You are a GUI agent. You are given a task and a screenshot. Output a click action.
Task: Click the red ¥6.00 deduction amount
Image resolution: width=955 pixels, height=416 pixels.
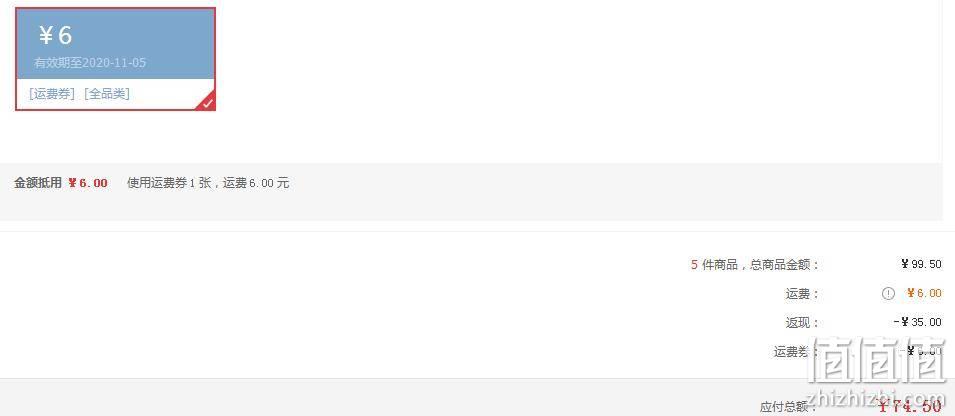88,183
